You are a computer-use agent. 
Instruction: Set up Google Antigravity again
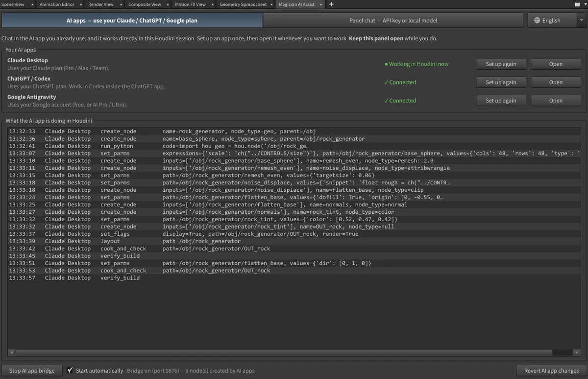pos(501,101)
